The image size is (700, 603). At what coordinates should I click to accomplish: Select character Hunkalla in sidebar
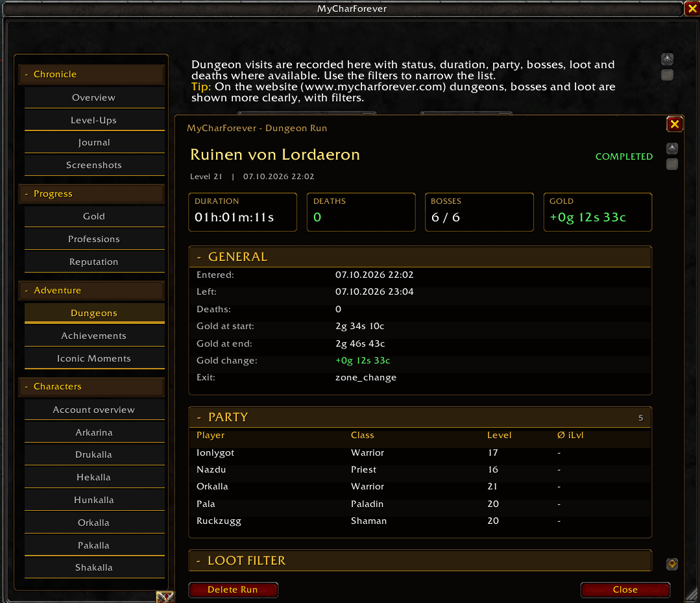(x=94, y=500)
